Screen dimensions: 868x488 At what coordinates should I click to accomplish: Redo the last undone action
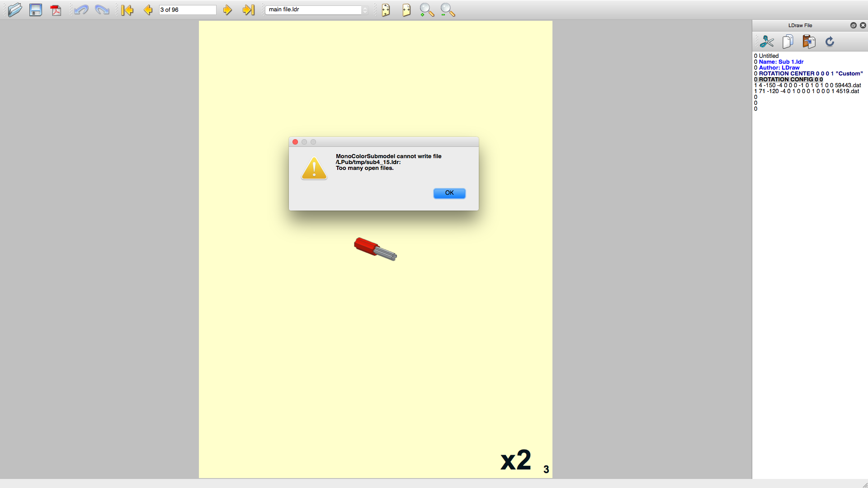click(x=102, y=9)
